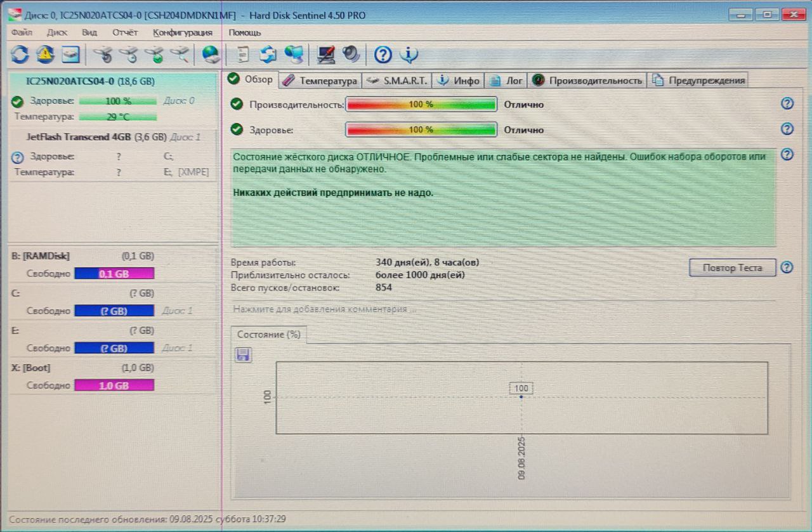Screen dimensions: 812x532
Task: Switch to the Инфо tab
Action: pos(458,81)
